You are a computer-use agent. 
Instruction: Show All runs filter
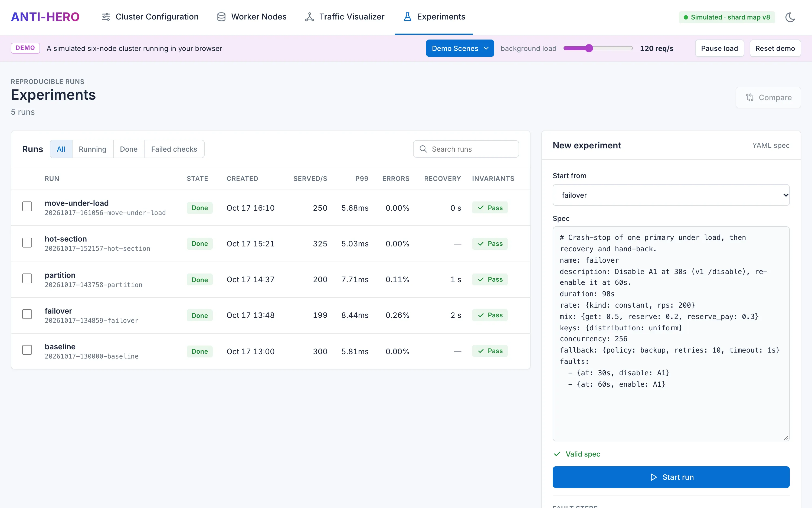[61, 149]
